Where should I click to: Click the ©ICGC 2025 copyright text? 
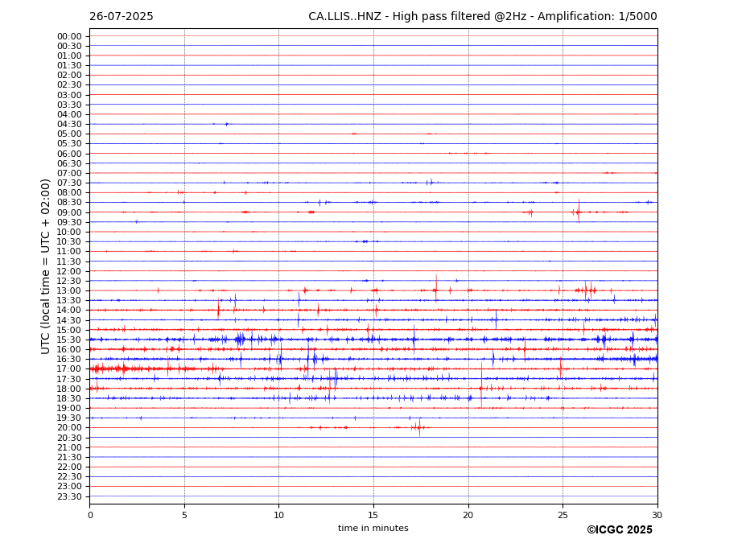(x=620, y=530)
